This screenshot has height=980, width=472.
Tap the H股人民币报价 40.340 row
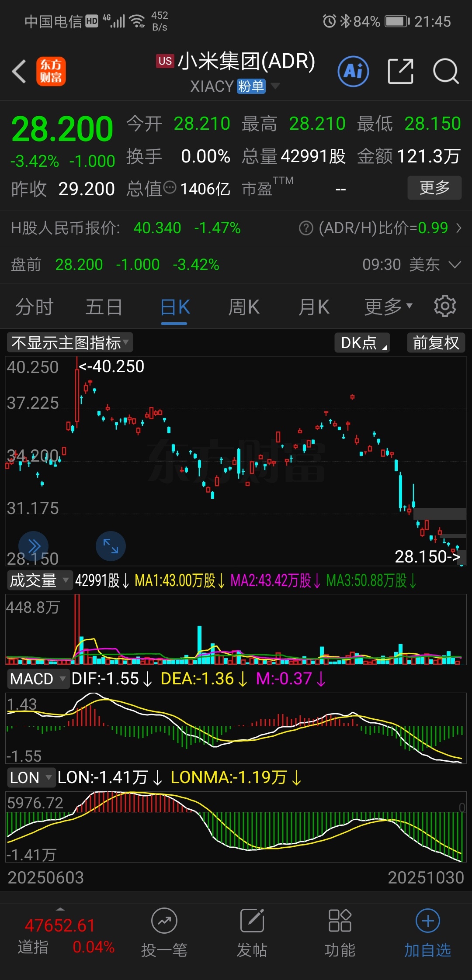236,228
